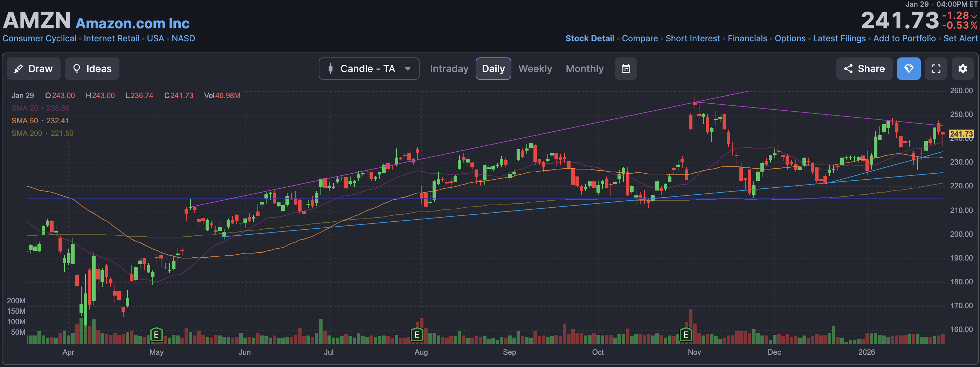Click the SMA 20 indicator label
980x367 pixels.
(x=25, y=108)
